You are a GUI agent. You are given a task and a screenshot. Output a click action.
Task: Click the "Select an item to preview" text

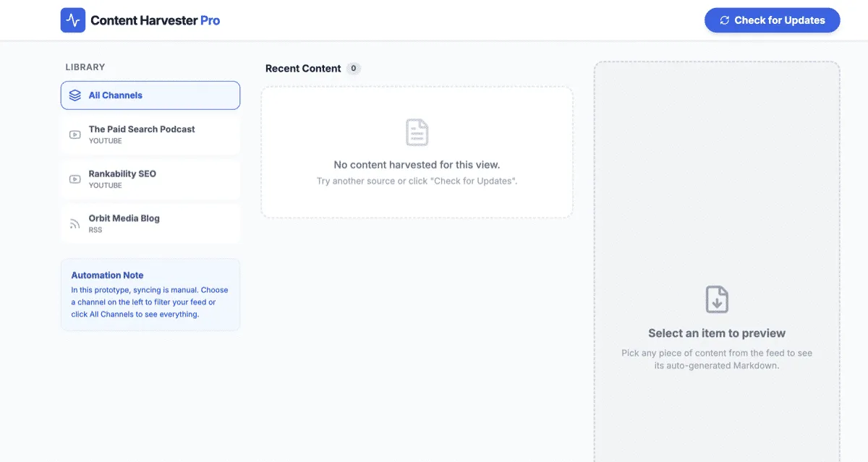click(x=716, y=333)
